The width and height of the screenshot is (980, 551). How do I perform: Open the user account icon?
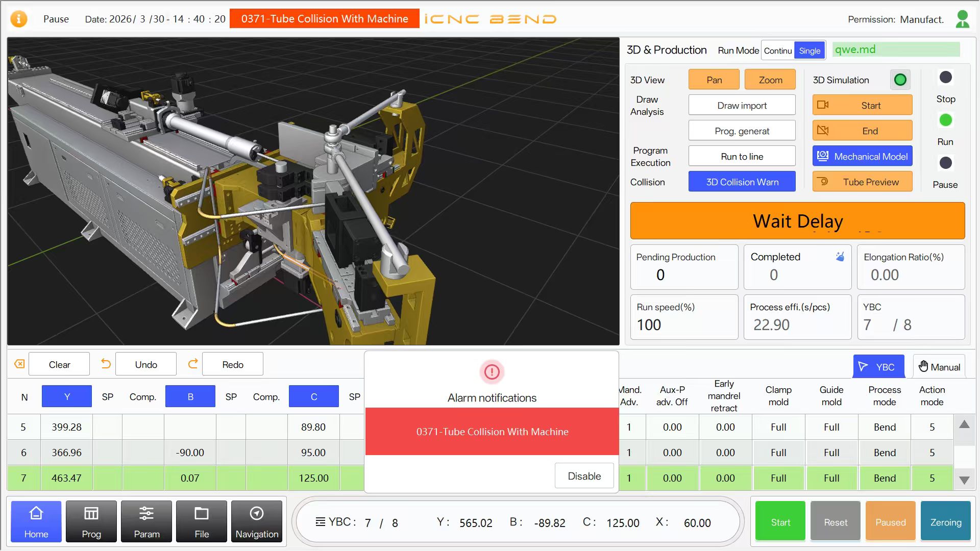962,19
